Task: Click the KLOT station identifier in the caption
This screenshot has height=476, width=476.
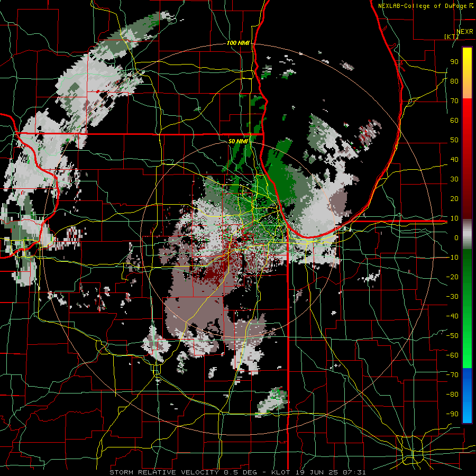Action: pyautogui.click(x=281, y=472)
